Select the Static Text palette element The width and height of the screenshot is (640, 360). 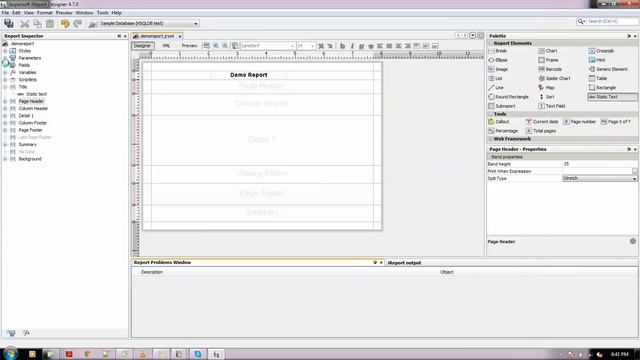[x=612, y=97]
